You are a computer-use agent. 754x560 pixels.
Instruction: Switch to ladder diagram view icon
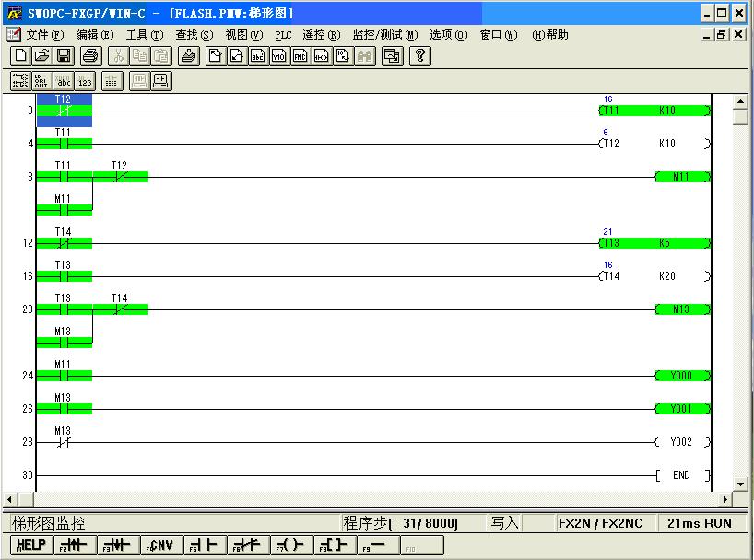click(19, 81)
